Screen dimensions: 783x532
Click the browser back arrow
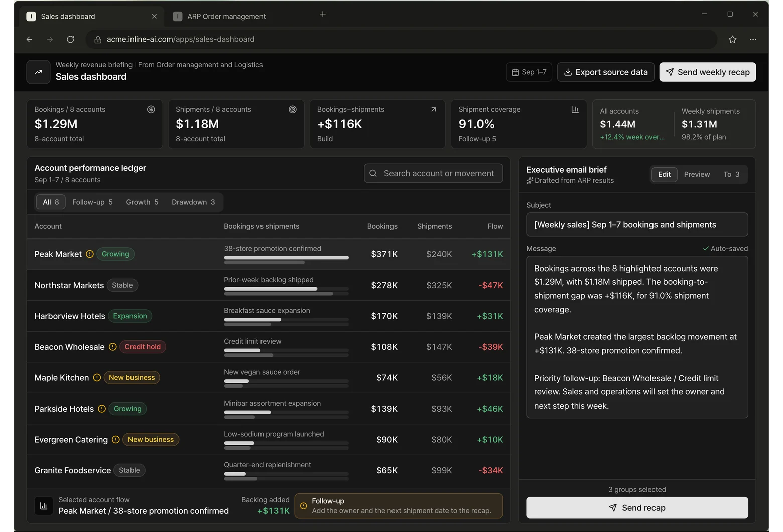[29, 39]
